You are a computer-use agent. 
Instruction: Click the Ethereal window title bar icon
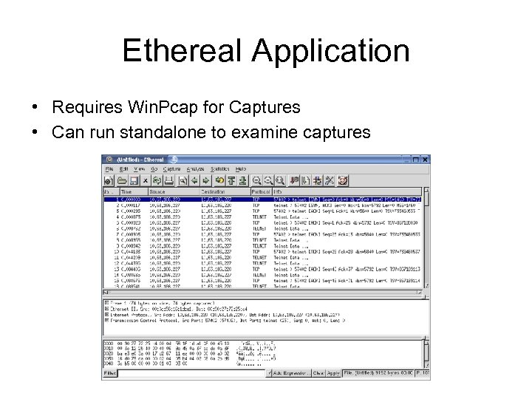109,160
